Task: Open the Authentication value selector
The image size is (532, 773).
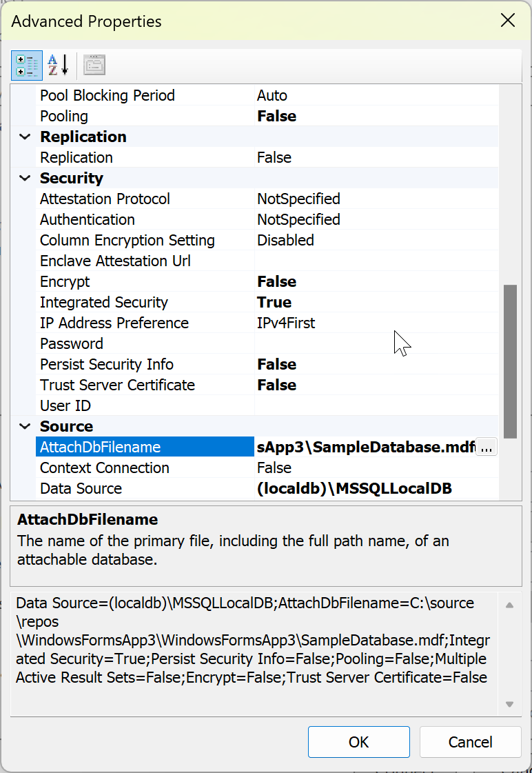Action: click(310, 219)
